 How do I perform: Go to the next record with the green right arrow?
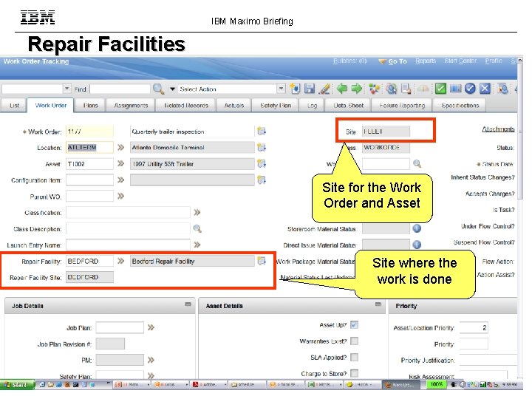click(356, 89)
